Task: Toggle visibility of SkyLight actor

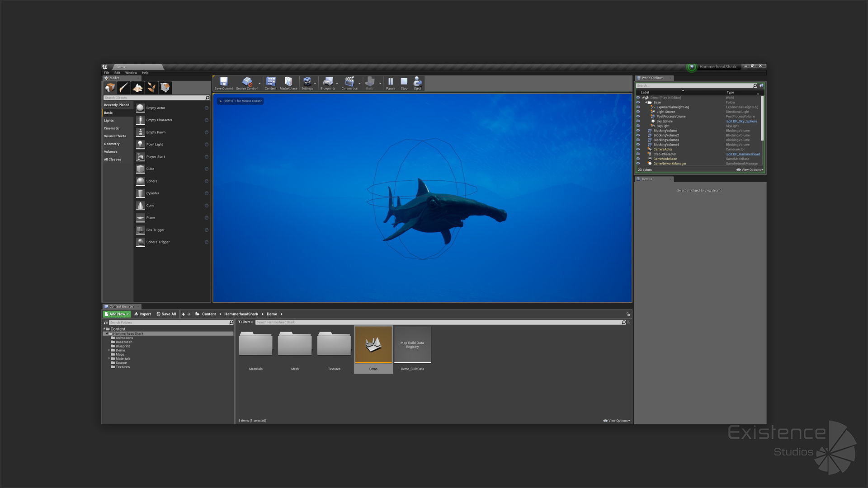Action: click(x=638, y=126)
